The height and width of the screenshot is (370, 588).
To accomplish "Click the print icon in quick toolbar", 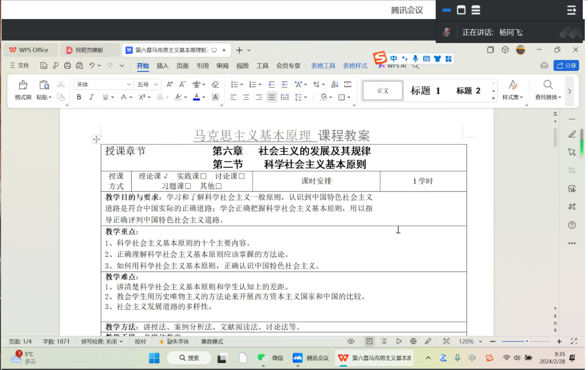I will [68, 66].
